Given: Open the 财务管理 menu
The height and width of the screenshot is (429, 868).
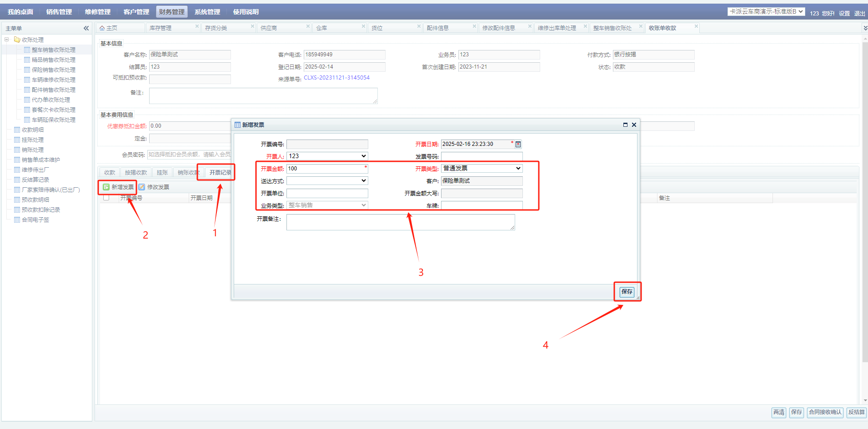Looking at the screenshot, I should [171, 12].
